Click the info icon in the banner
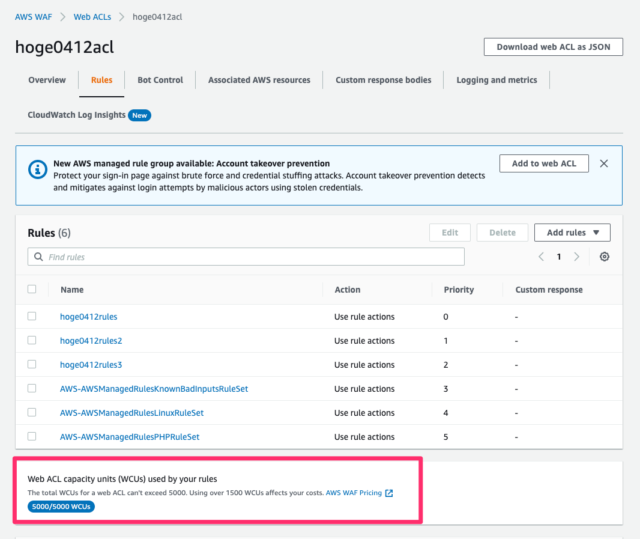The image size is (640, 539). pyautogui.click(x=37, y=169)
